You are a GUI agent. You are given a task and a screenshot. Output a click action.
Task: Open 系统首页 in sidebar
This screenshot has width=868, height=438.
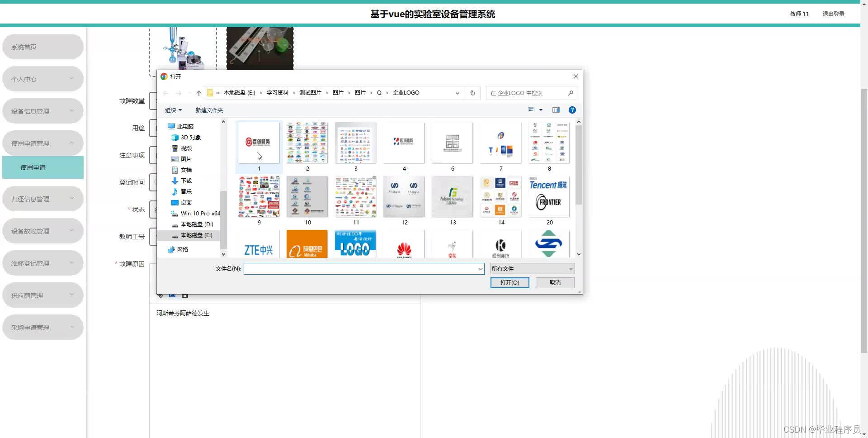click(x=43, y=47)
